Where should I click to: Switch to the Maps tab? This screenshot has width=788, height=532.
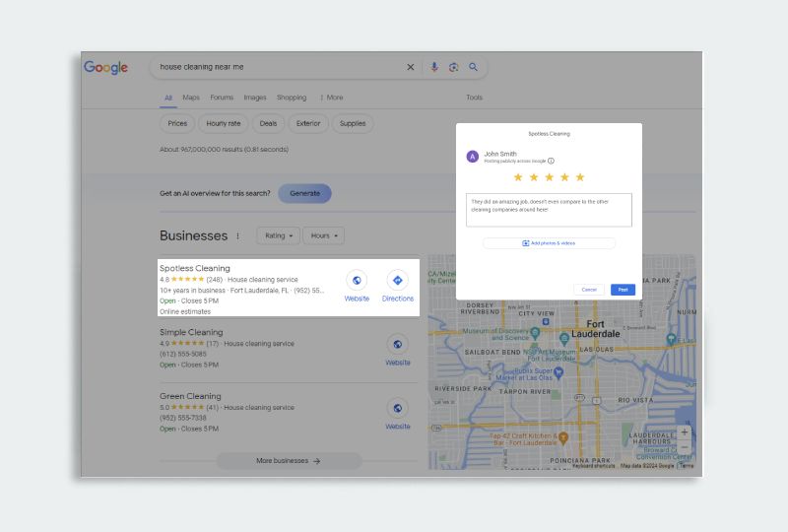pyautogui.click(x=191, y=98)
